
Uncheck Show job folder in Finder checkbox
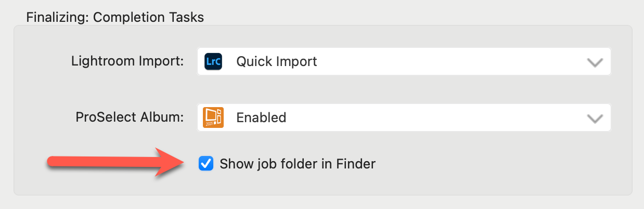click(x=206, y=164)
